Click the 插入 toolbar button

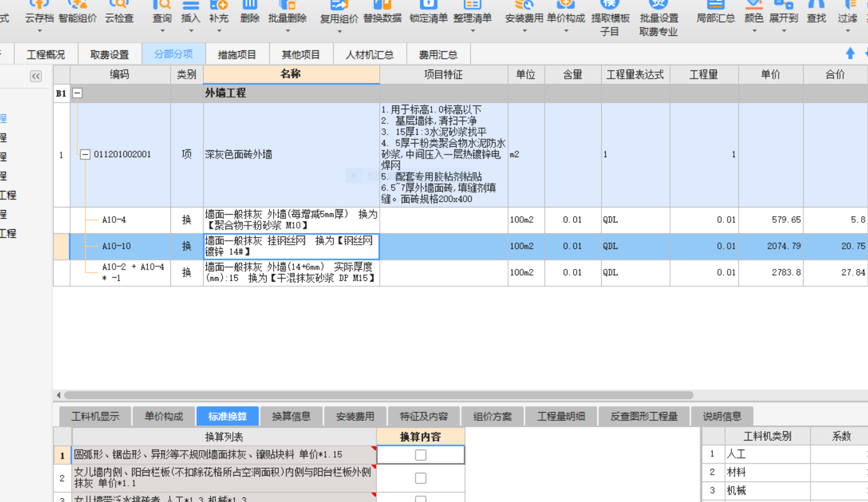(x=190, y=13)
